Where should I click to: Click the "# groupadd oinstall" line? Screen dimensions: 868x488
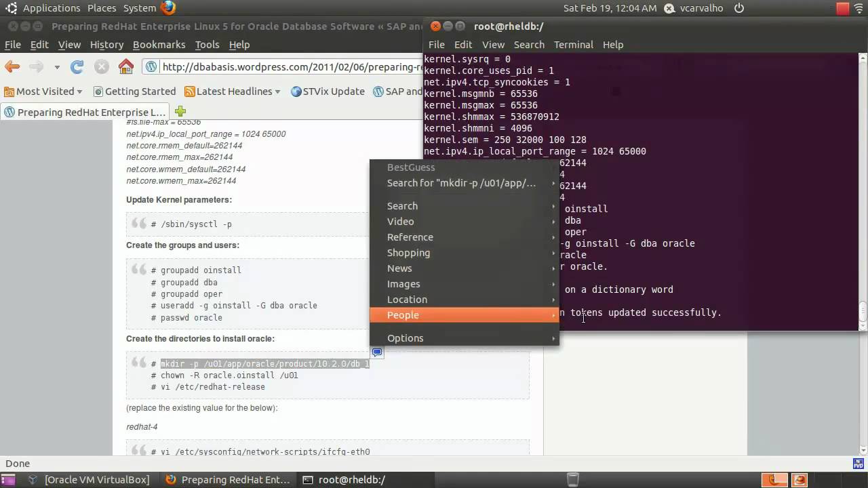pyautogui.click(x=196, y=270)
